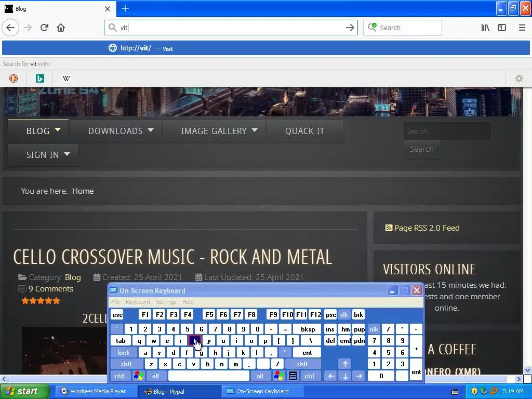Open a new tab with the plus button
The width and height of the screenshot is (532, 399).
pyautogui.click(x=125, y=8)
